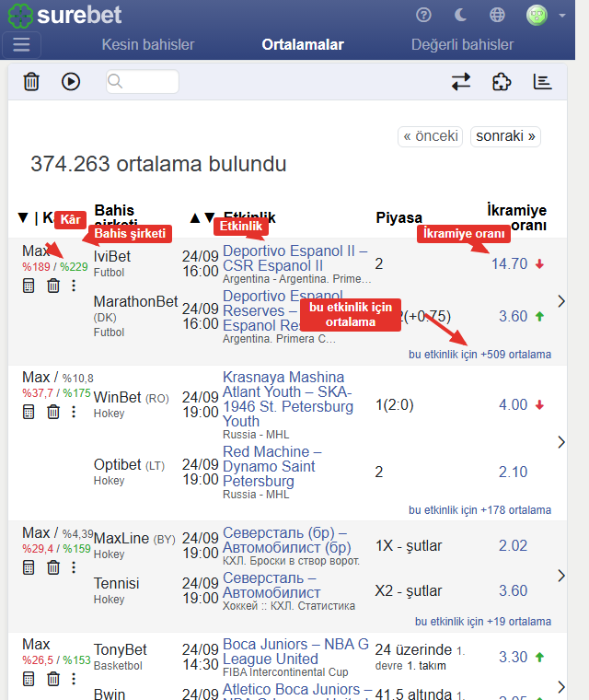This screenshot has width=589, height=700.
Task: Expand the WinBet row chevron
Action: point(561,442)
